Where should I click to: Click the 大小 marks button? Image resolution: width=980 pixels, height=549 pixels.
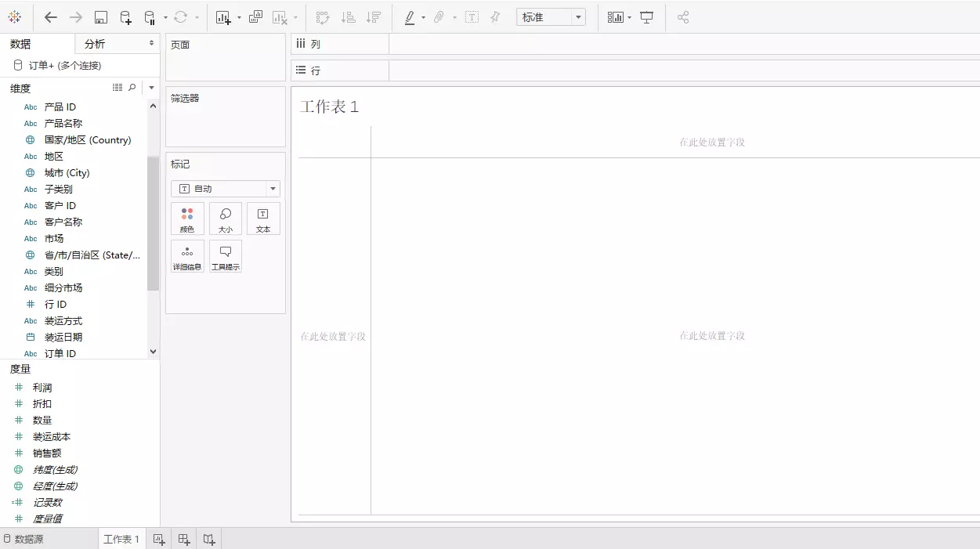(226, 219)
